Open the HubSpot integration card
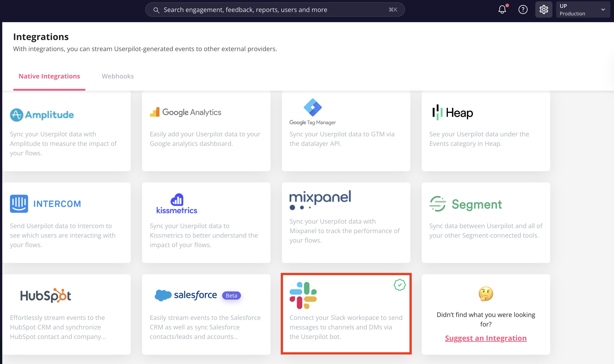Screen dimensions: 614x364 pyautogui.click(x=67, y=314)
